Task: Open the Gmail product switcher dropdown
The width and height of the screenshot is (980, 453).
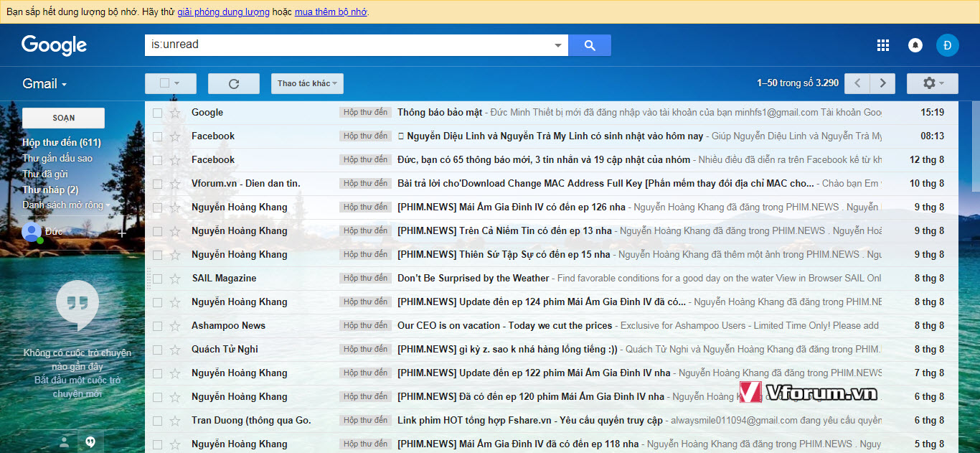Action: [44, 84]
